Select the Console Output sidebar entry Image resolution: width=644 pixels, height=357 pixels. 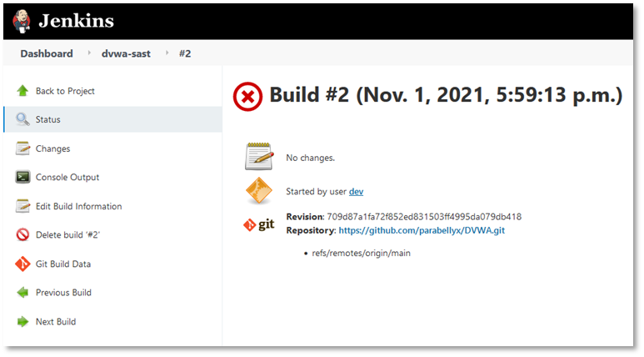tap(67, 178)
